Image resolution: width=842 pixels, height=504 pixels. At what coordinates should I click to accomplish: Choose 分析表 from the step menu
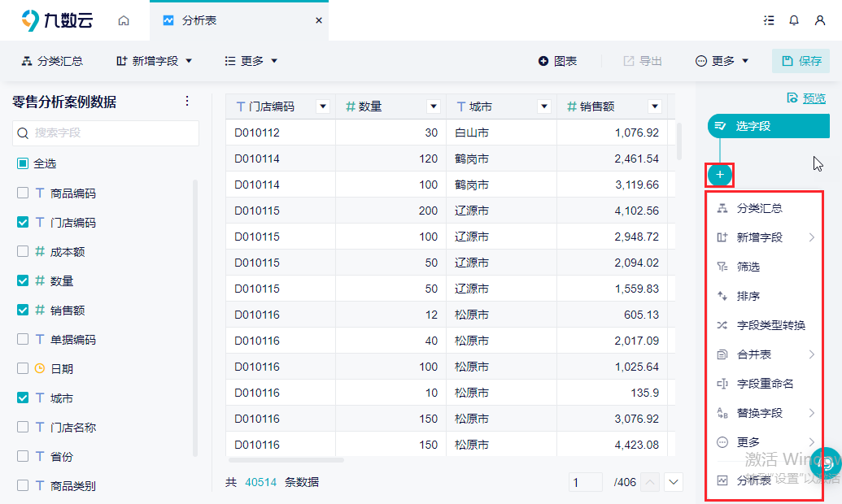coord(764,480)
